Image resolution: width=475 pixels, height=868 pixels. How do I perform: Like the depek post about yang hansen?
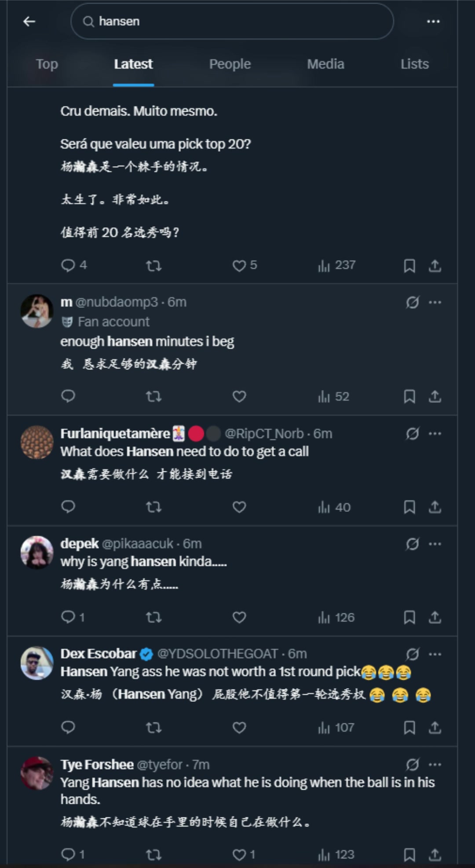pyautogui.click(x=239, y=617)
